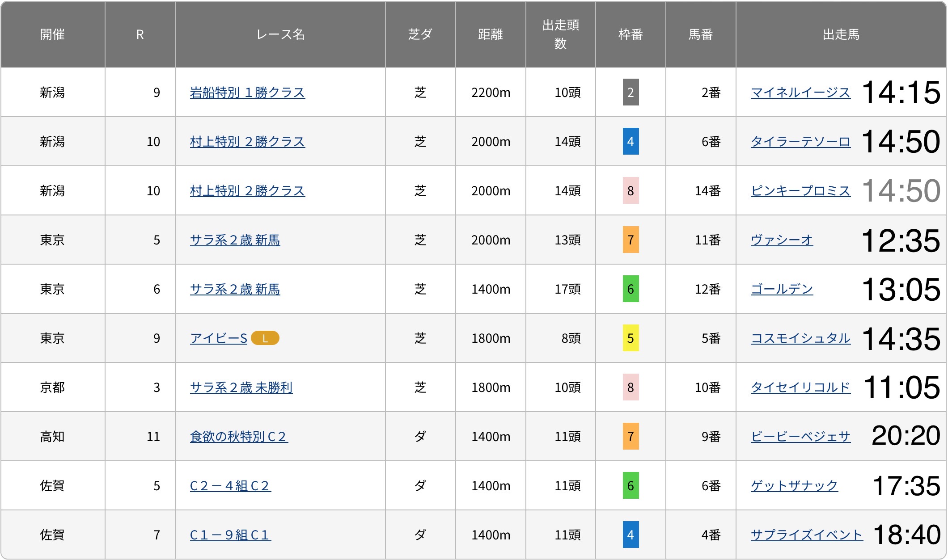This screenshot has width=948, height=560.
Task: Open アイビーS race link
Action: [x=218, y=338]
